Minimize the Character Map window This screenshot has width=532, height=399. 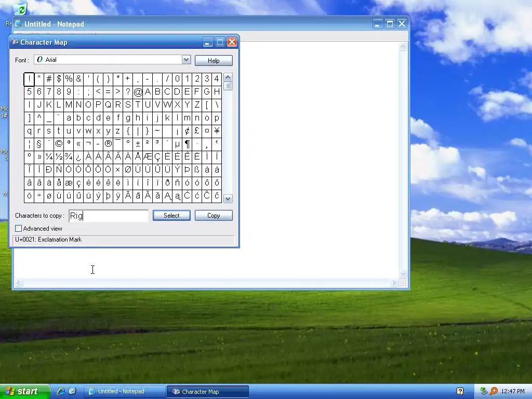[208, 42]
